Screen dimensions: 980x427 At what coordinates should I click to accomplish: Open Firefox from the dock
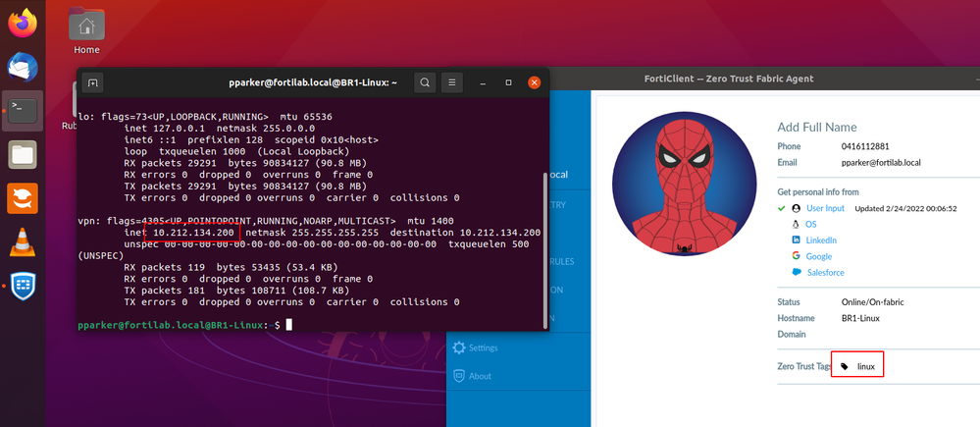[24, 25]
